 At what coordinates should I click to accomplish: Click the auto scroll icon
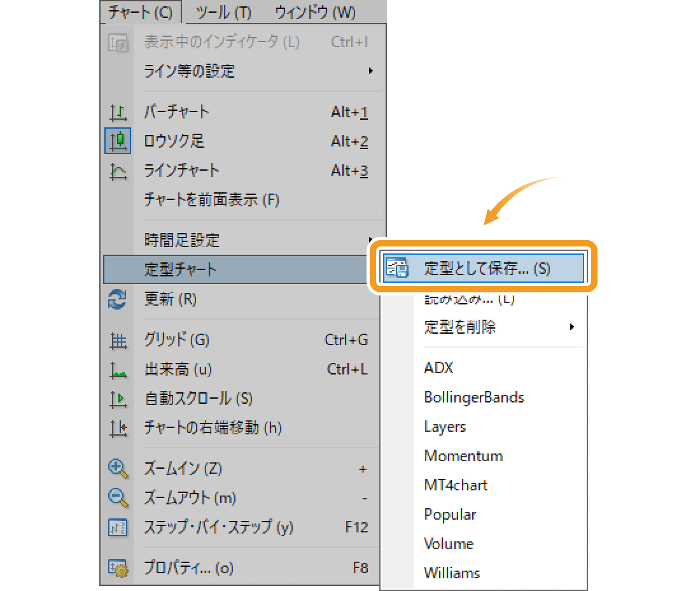pos(118,399)
